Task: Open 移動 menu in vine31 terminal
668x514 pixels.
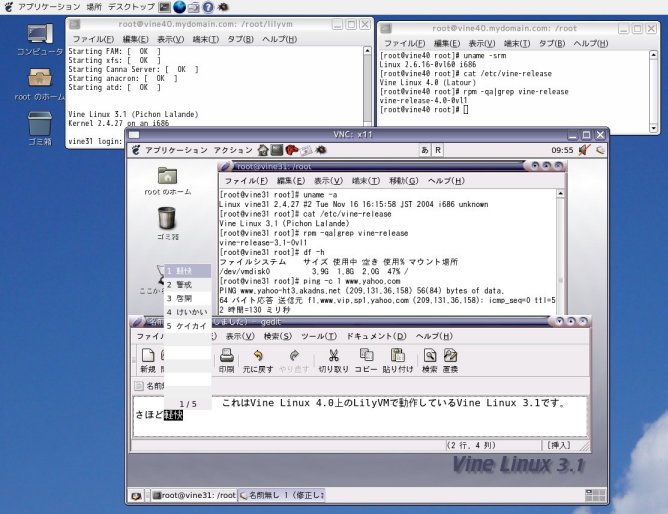Action: 403,181
